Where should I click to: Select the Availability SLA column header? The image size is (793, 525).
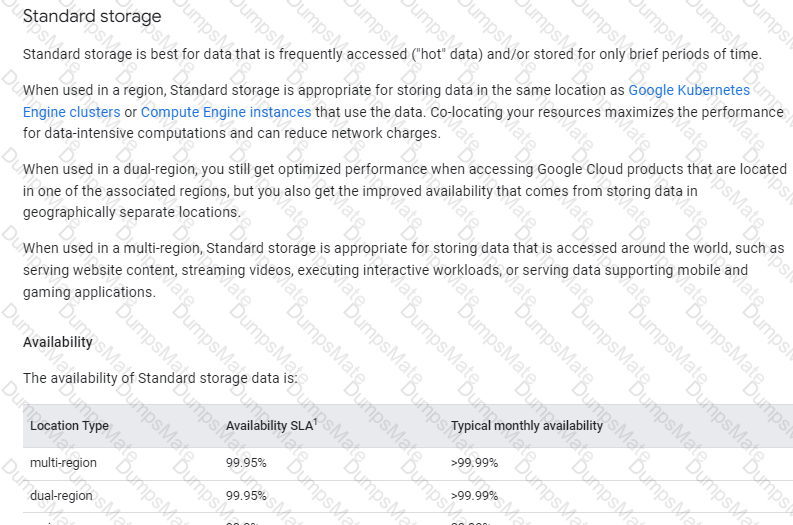(x=270, y=426)
